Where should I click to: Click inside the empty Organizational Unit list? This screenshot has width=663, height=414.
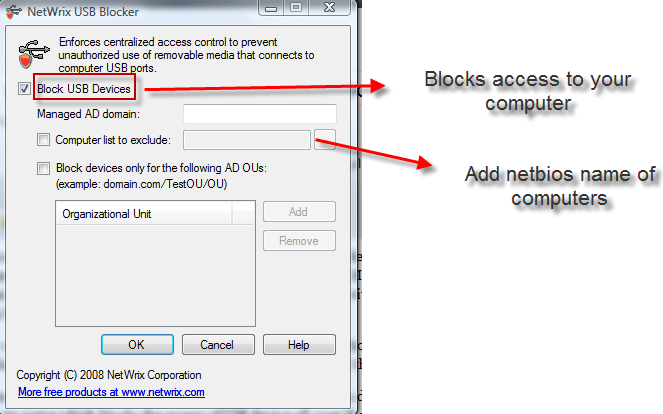click(155, 275)
